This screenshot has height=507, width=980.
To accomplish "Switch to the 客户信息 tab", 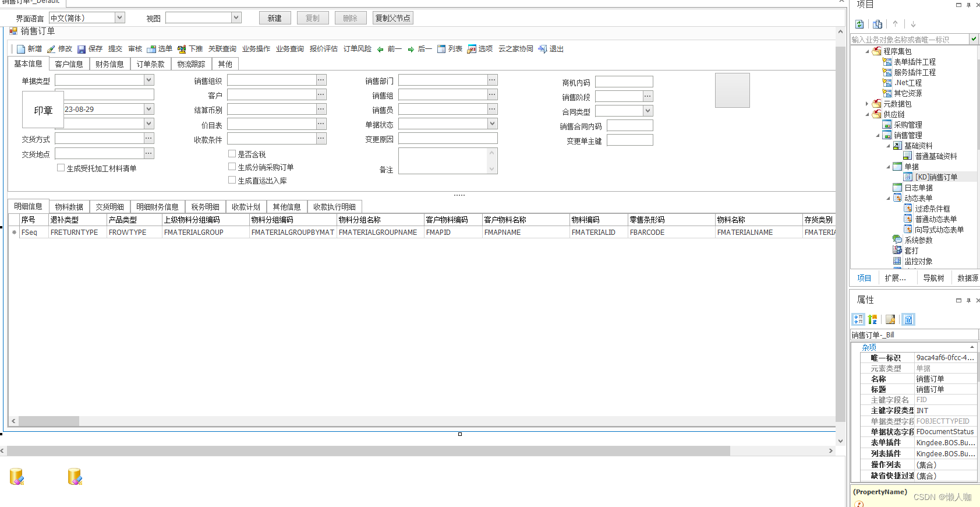I will pyautogui.click(x=69, y=64).
